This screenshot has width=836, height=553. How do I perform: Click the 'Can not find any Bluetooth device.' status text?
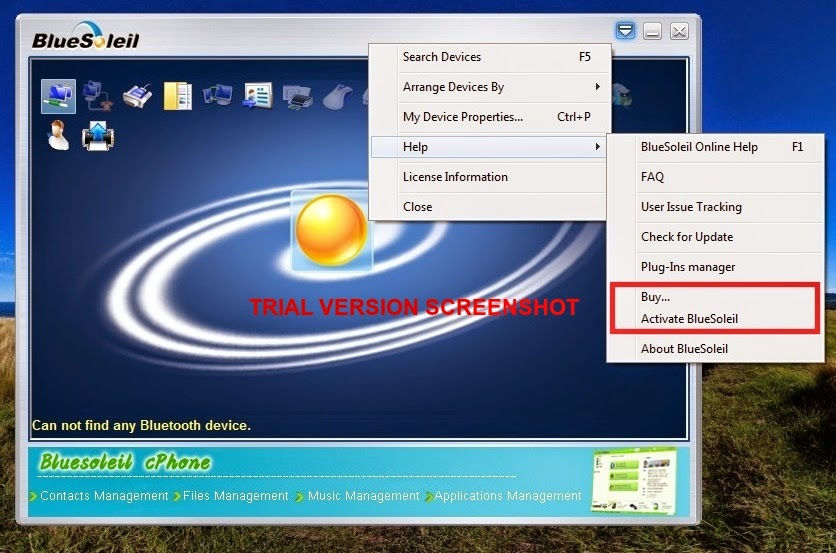point(141,426)
